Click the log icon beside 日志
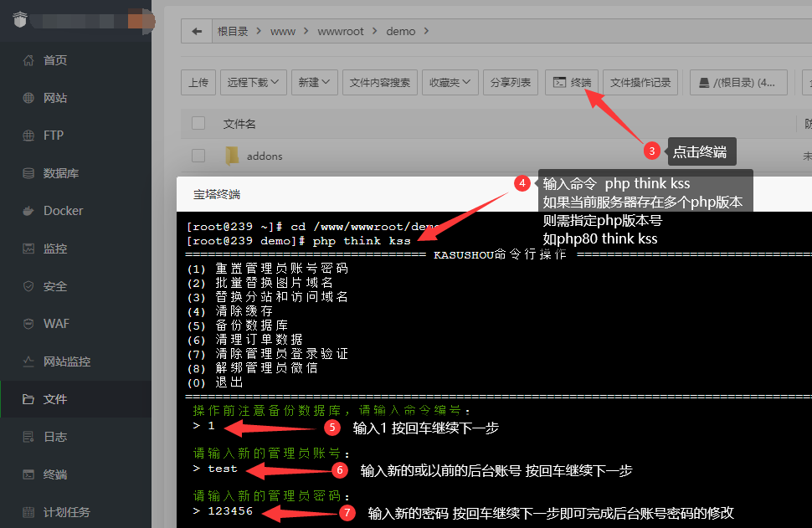812x528 pixels. point(28,437)
